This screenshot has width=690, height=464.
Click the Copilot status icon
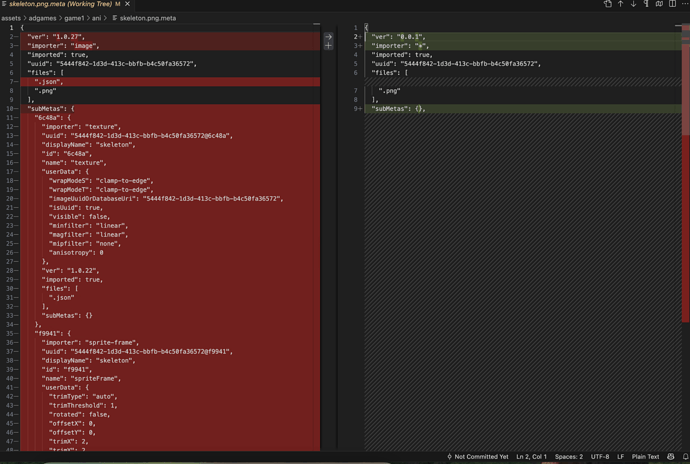click(670, 457)
